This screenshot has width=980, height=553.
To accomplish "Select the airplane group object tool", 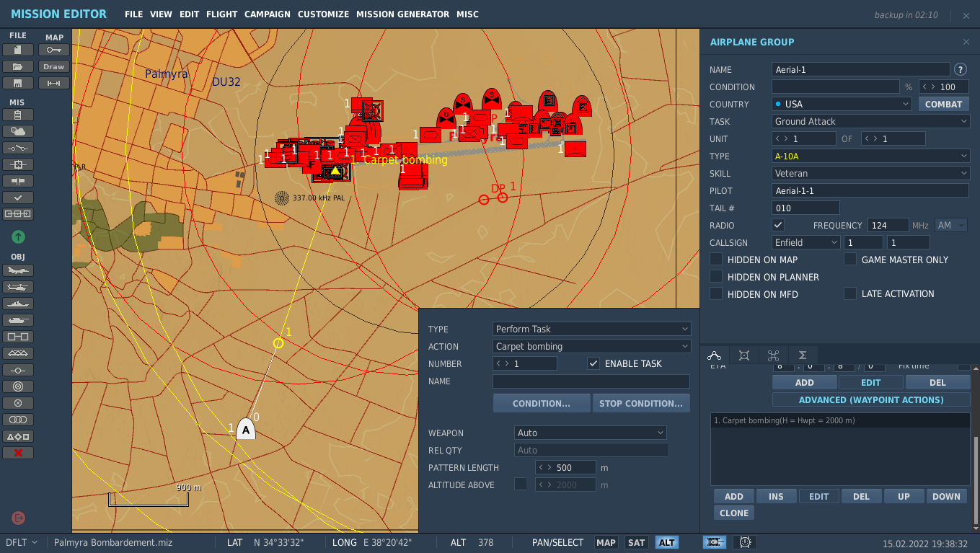I will [18, 270].
